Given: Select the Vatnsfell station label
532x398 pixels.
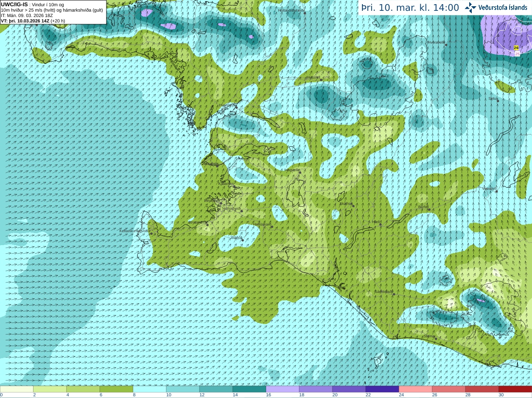Looking at the screenshot, I should 489,189.
